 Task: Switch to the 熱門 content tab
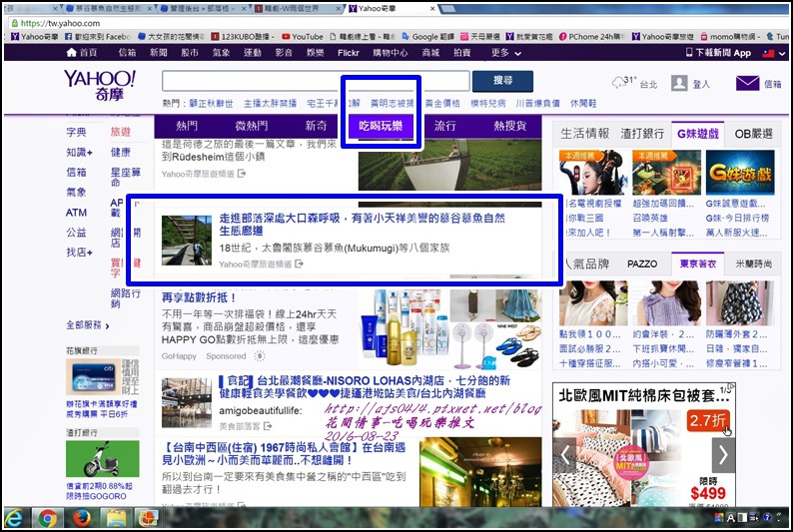186,126
